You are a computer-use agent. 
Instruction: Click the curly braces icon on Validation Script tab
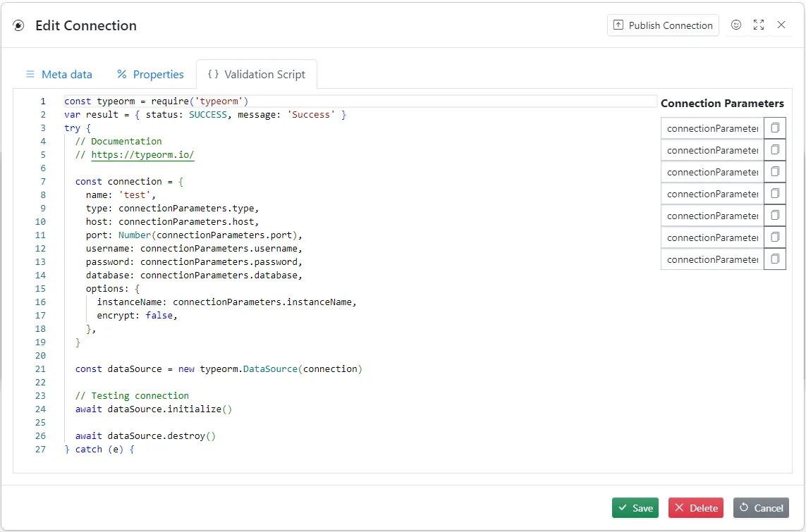[213, 73]
